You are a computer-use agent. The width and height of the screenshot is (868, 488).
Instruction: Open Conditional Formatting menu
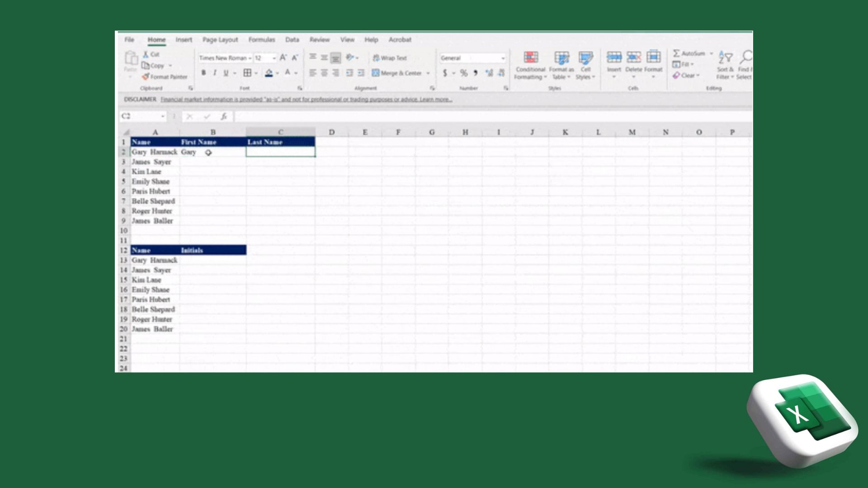click(x=531, y=66)
